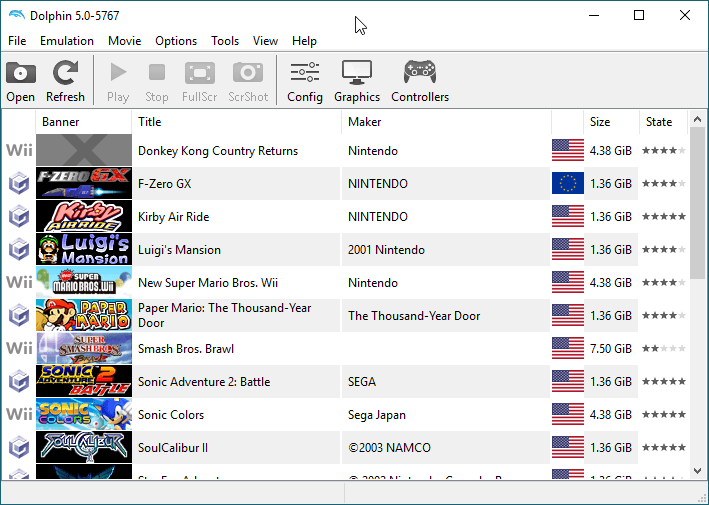Select the Kirby Air Ride banner
The image size is (709, 505).
click(84, 217)
